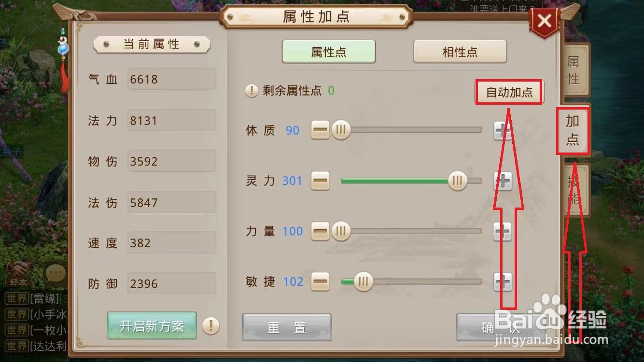644x362 pixels.
Task: Click the info icon beside 剩余属性点
Action: pyautogui.click(x=252, y=90)
